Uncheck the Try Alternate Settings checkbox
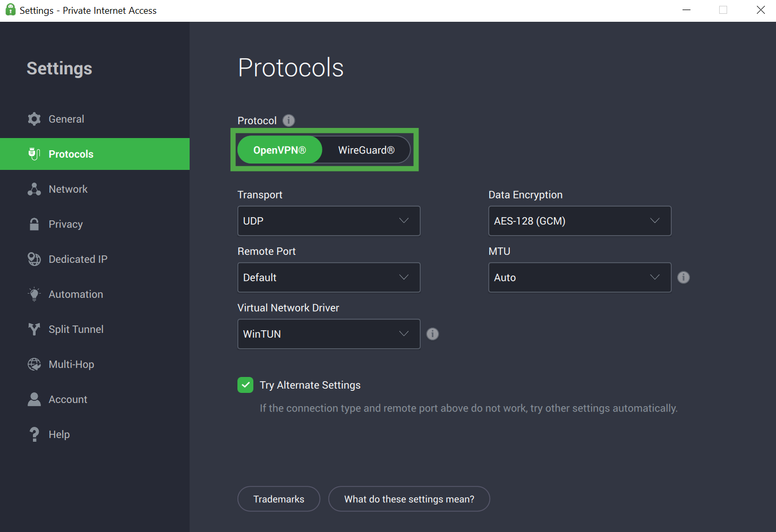 (245, 385)
